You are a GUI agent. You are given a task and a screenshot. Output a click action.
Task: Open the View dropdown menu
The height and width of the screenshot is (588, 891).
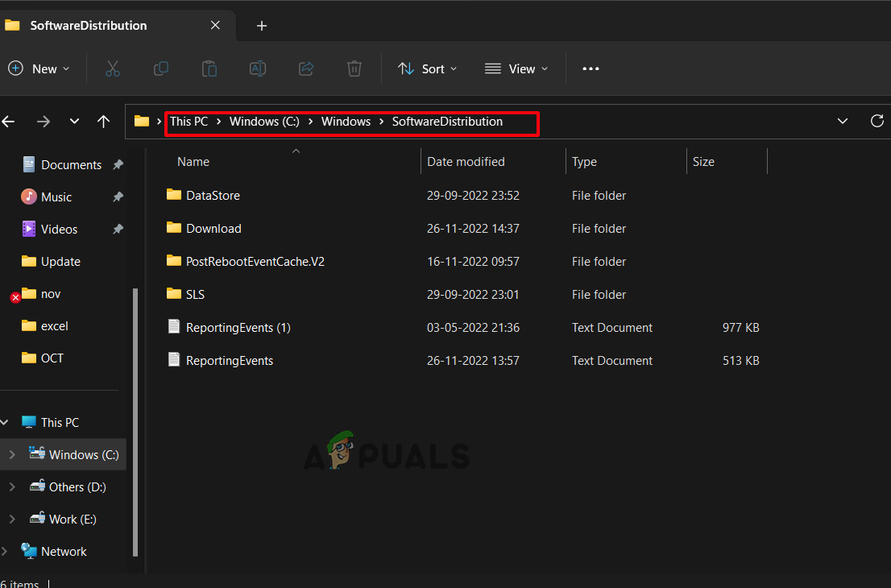point(516,68)
